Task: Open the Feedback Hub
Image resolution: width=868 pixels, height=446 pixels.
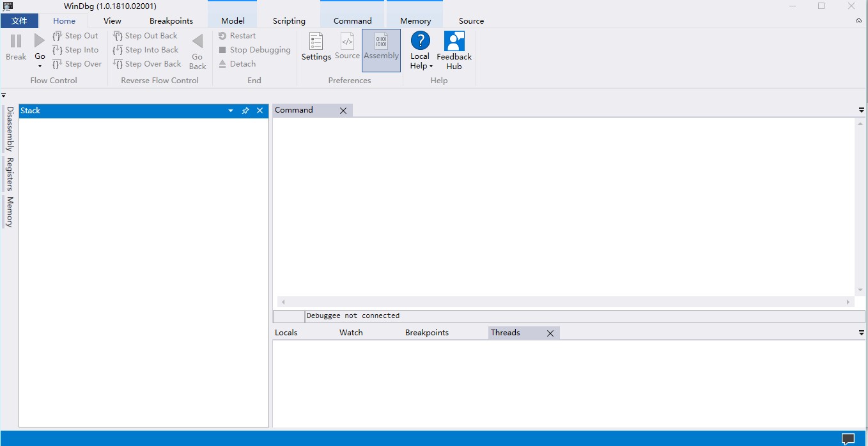Action: (x=454, y=48)
